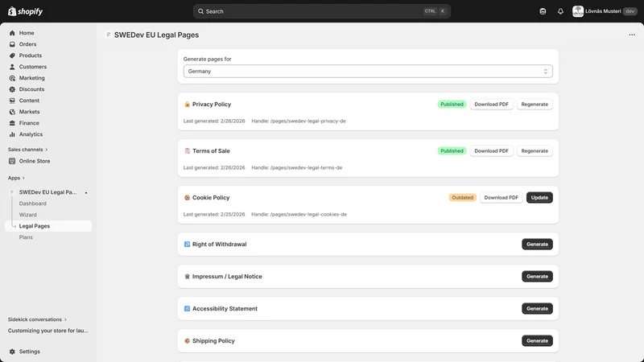
Task: Click the Online Store icon
Action: 12,162
